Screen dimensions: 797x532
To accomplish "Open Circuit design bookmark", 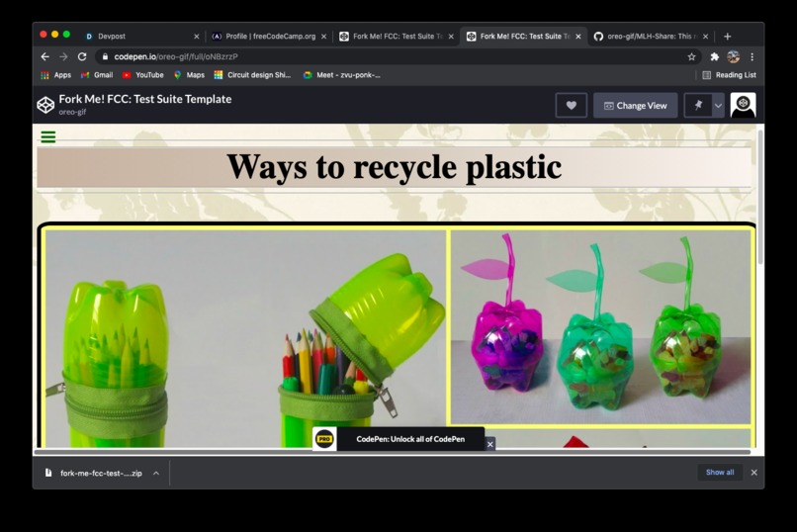I will pyautogui.click(x=252, y=75).
